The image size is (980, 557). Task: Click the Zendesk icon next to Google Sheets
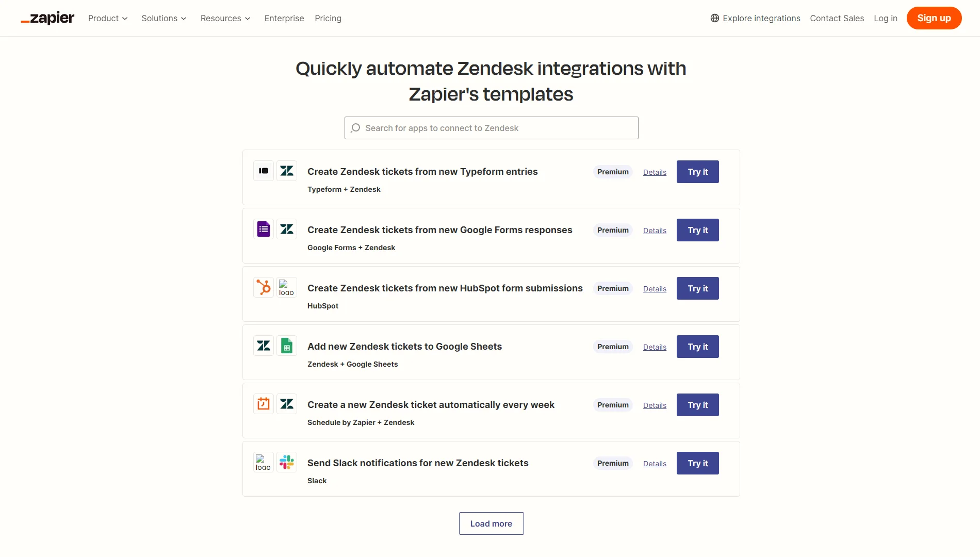tap(263, 346)
